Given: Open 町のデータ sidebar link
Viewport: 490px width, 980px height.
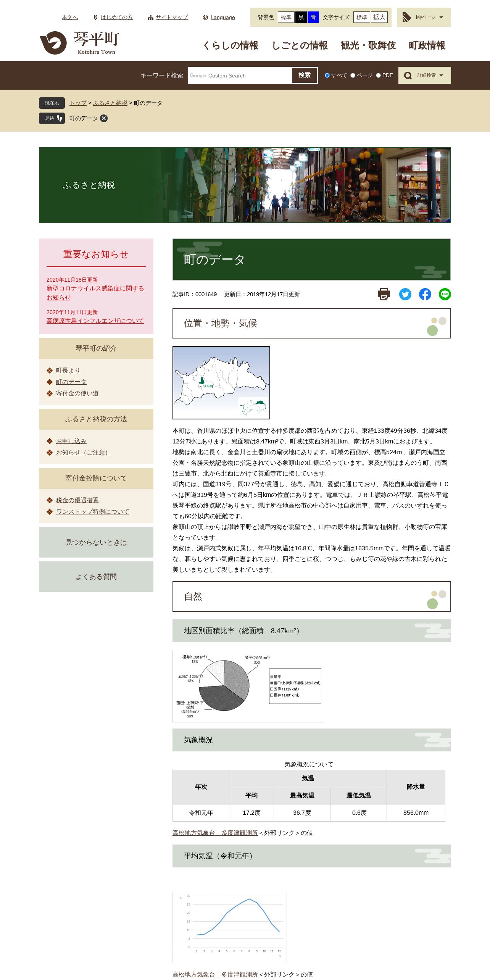Looking at the screenshot, I should pyautogui.click(x=71, y=382).
